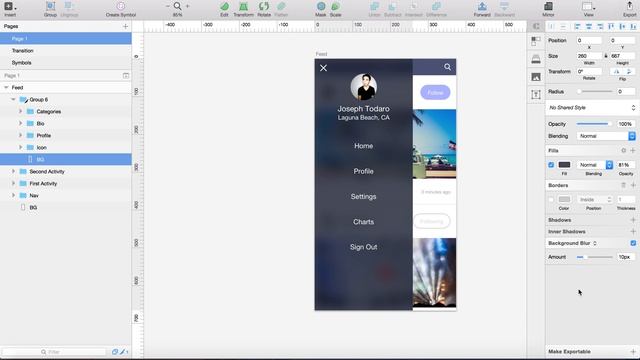
Task: Flip layer vertically
Action: tap(629, 71)
